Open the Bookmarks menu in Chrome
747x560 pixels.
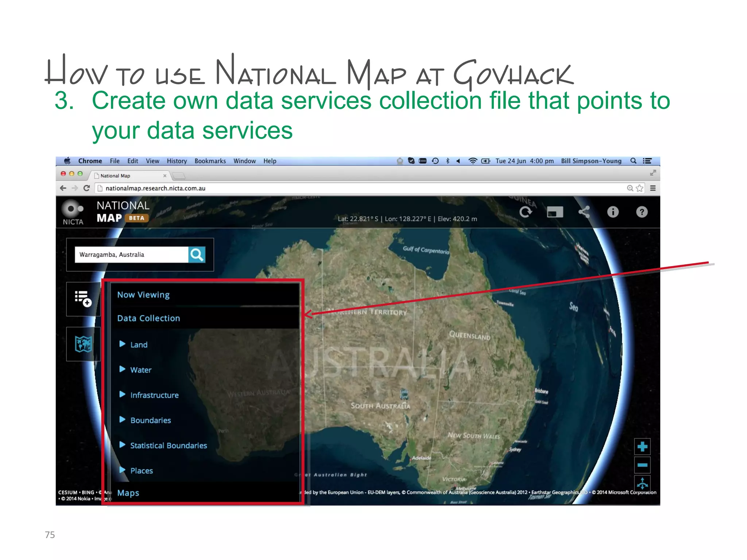[x=210, y=161]
